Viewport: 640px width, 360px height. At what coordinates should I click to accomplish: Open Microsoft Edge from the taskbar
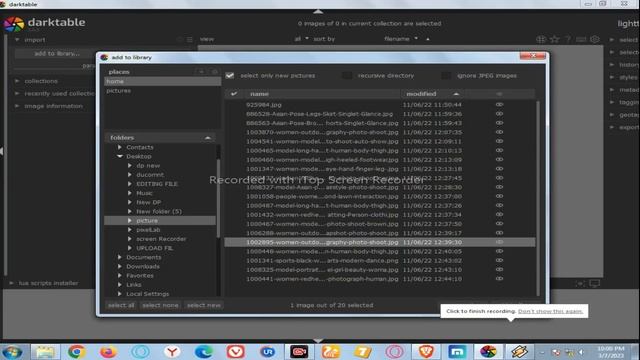pos(204,351)
